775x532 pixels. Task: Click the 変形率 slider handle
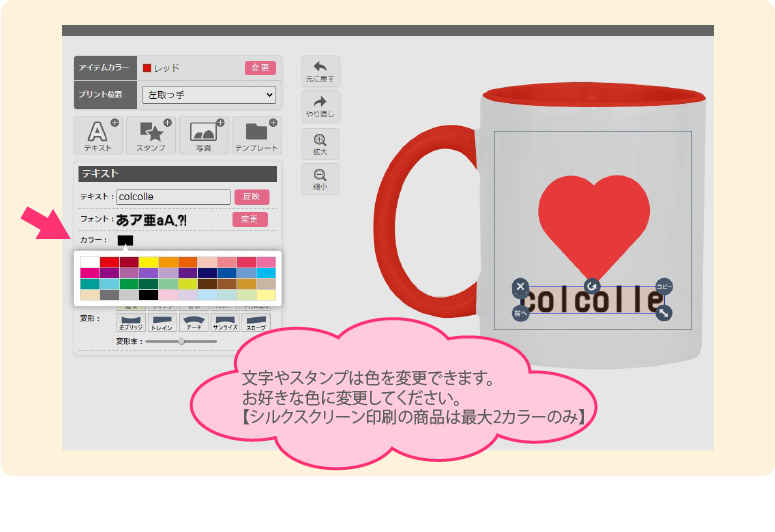pos(181,341)
